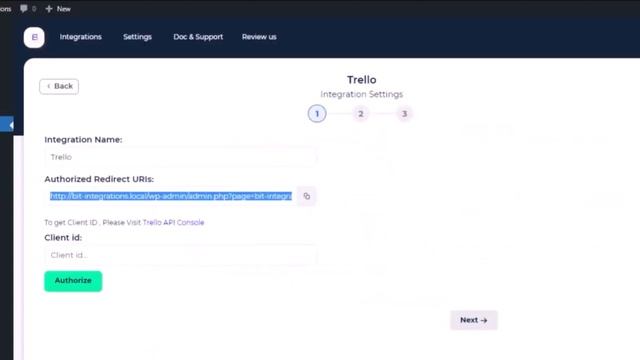Image resolution: width=640 pixels, height=360 pixels.
Task: Click the highlighted redirect URI field
Action: click(171, 196)
